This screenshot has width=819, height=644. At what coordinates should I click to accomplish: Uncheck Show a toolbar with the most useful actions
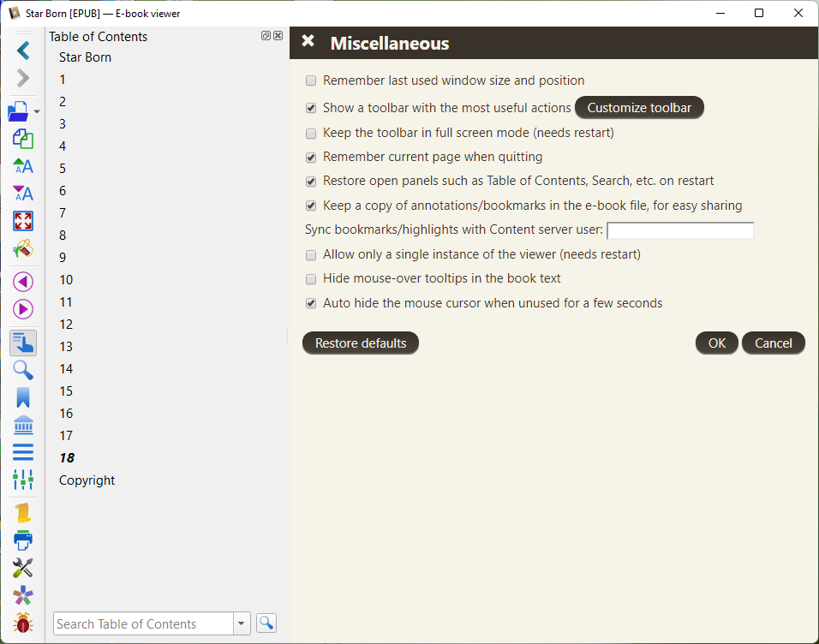click(311, 108)
